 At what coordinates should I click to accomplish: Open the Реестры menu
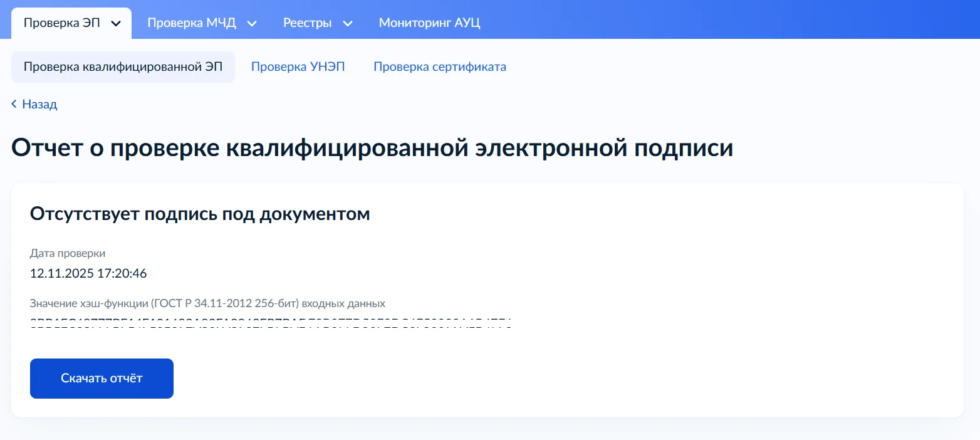[307, 23]
